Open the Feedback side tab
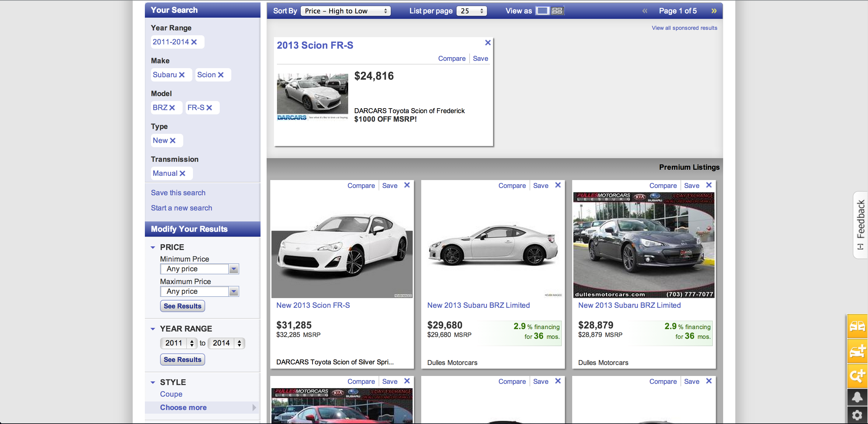This screenshot has height=424, width=868. [x=860, y=225]
